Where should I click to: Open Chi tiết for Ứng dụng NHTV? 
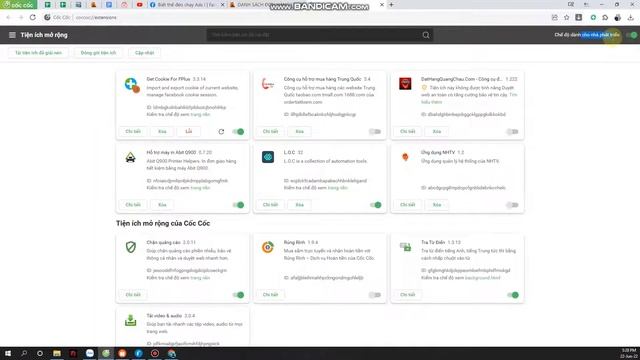pos(407,204)
